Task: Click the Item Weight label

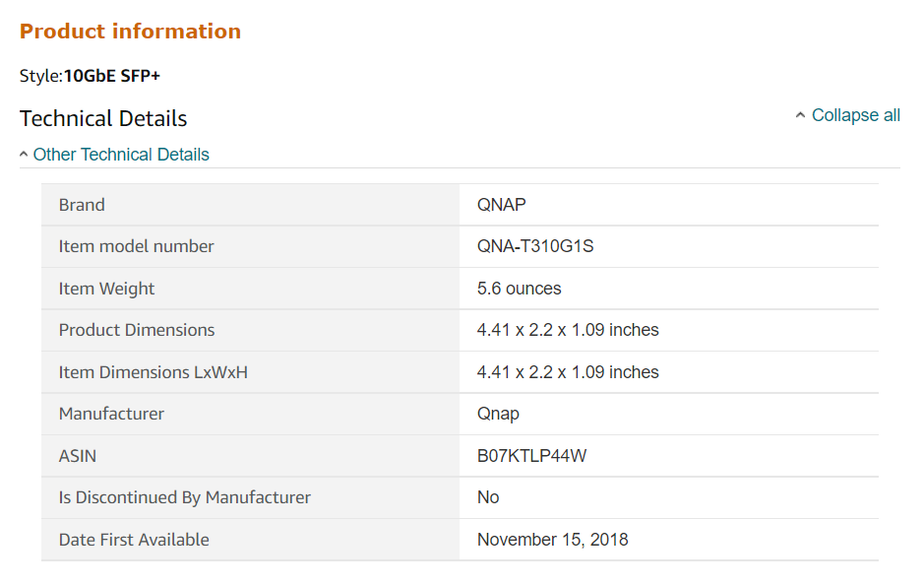Action: [106, 289]
